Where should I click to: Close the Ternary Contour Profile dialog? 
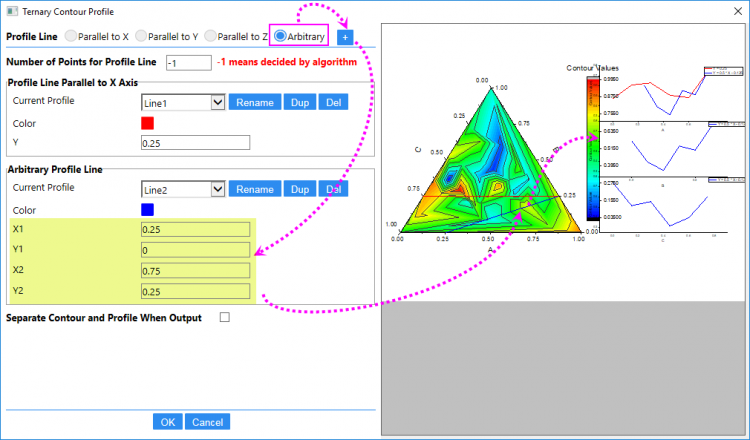(x=738, y=11)
